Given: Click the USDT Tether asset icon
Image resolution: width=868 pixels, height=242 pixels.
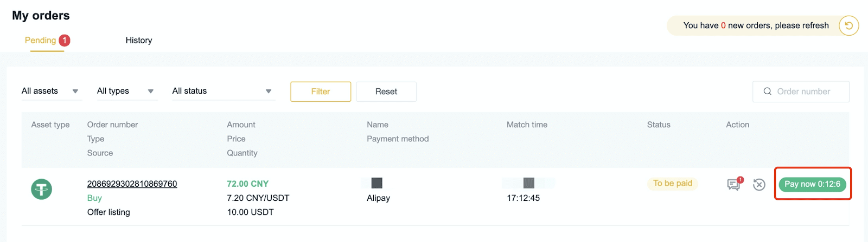Looking at the screenshot, I should pos(41,189).
